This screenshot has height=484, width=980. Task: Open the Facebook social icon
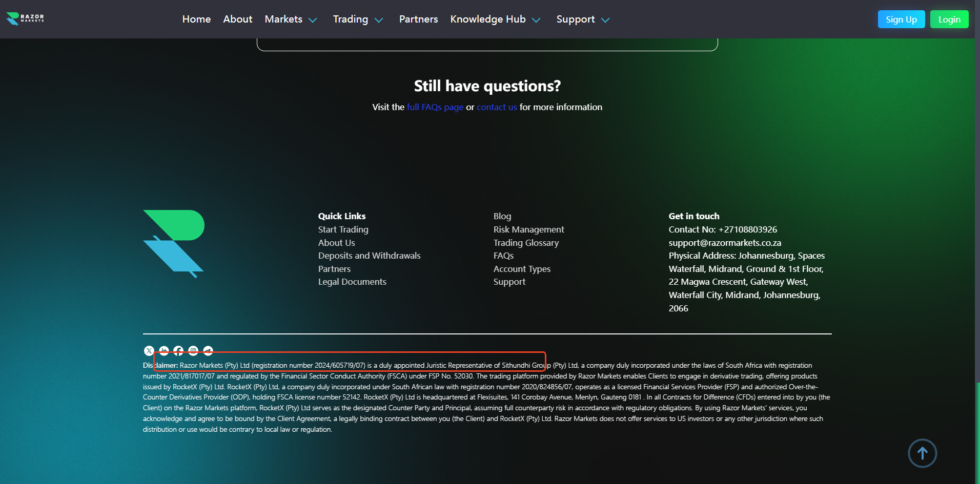[178, 350]
